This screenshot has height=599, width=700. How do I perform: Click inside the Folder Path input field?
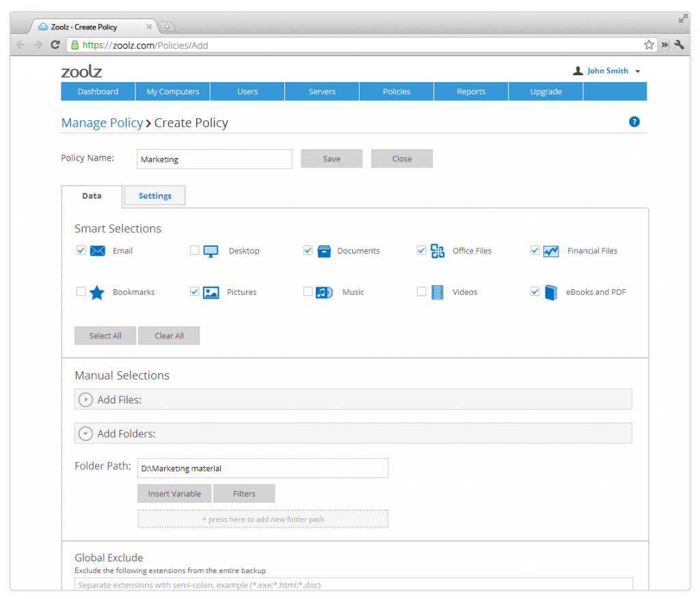[x=262, y=468]
